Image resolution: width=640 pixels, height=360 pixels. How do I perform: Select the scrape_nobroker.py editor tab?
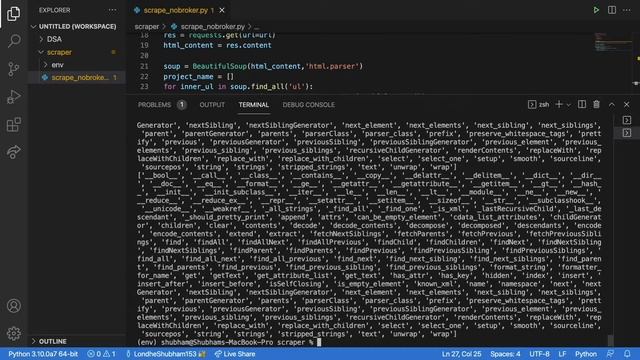pyautogui.click(x=176, y=10)
